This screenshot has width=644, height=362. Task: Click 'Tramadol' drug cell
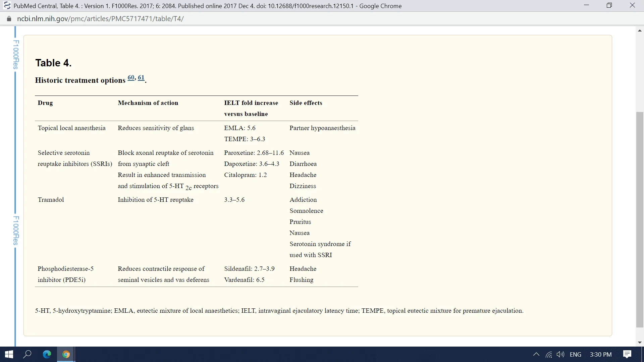coord(51,200)
